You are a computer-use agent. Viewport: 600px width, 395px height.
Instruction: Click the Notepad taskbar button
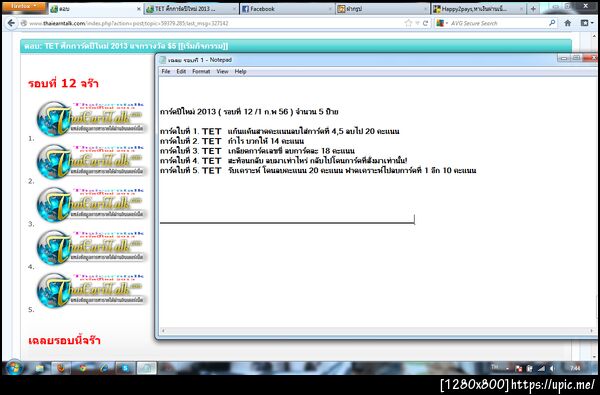[147, 368]
